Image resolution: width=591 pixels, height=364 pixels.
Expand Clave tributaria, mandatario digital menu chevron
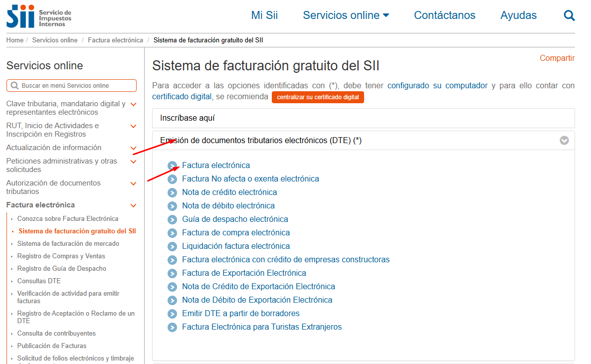133,104
